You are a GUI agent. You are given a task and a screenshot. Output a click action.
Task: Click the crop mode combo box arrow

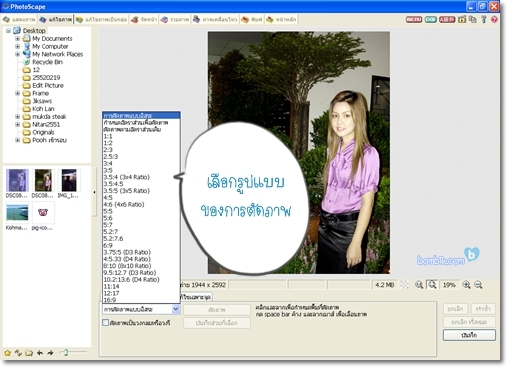click(176, 309)
